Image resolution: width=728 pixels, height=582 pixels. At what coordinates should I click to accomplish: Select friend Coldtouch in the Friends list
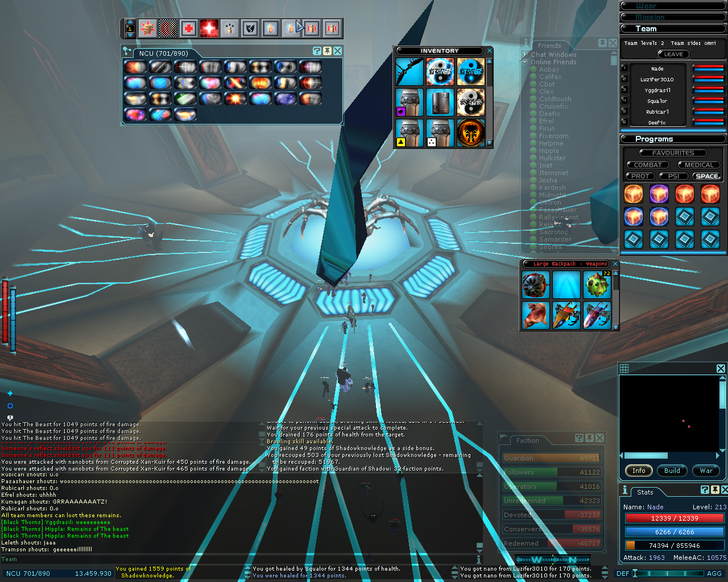pyautogui.click(x=555, y=99)
